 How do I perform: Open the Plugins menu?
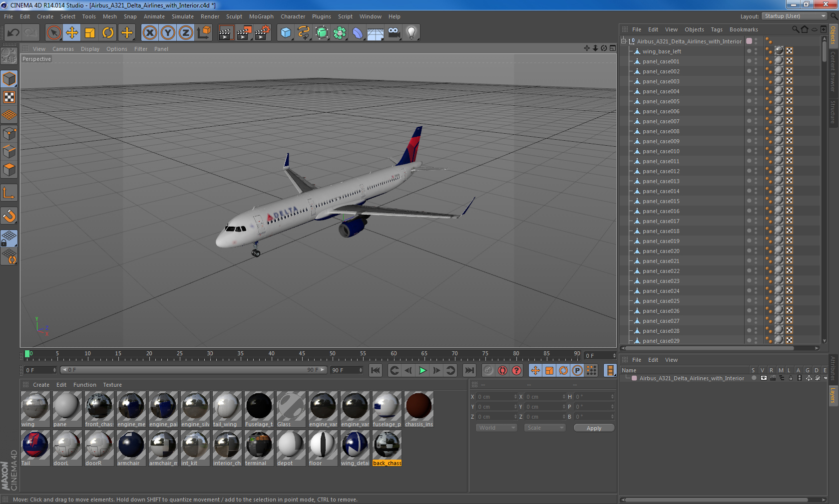click(322, 16)
